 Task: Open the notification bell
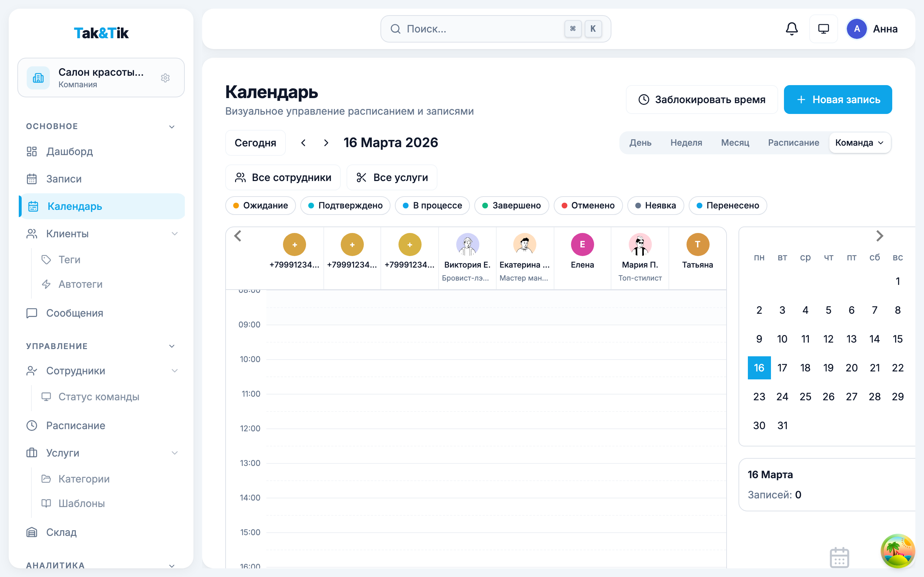tap(792, 28)
